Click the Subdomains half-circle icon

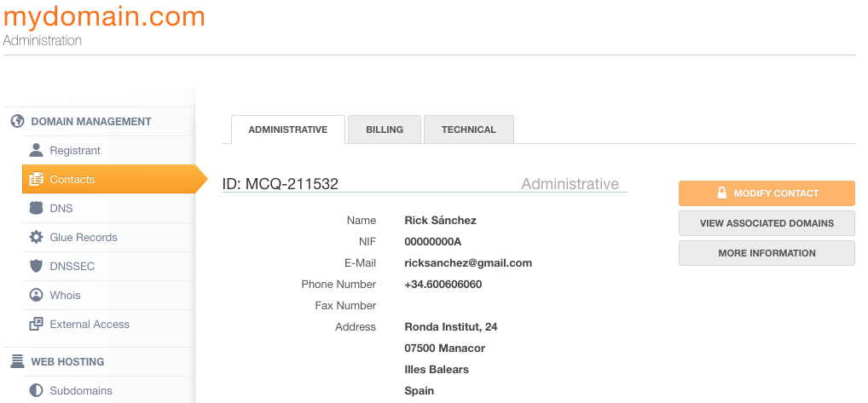coord(36,390)
